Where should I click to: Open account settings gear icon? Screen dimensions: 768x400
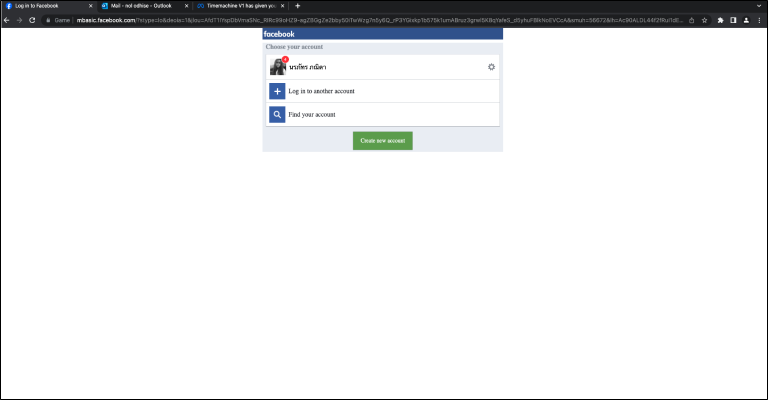coord(491,67)
